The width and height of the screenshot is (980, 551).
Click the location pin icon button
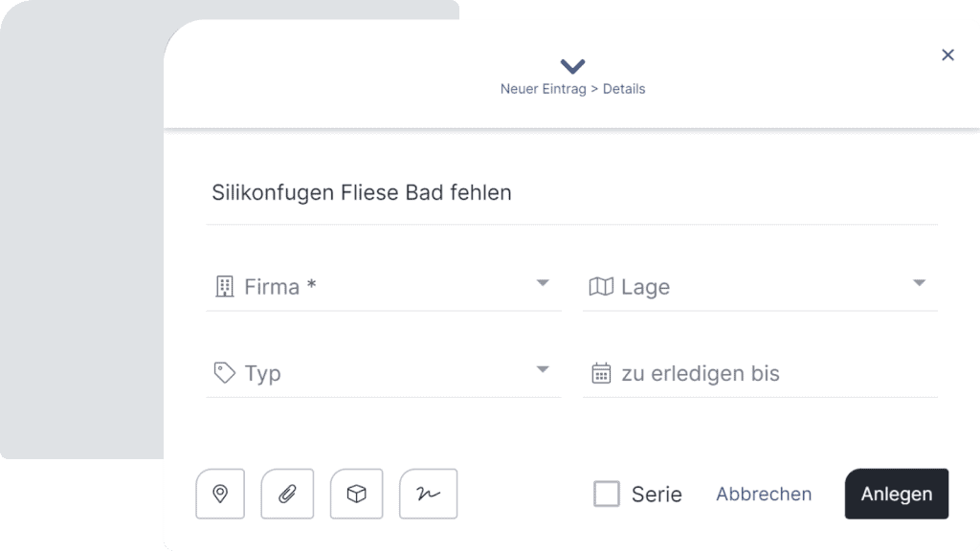pyautogui.click(x=220, y=494)
